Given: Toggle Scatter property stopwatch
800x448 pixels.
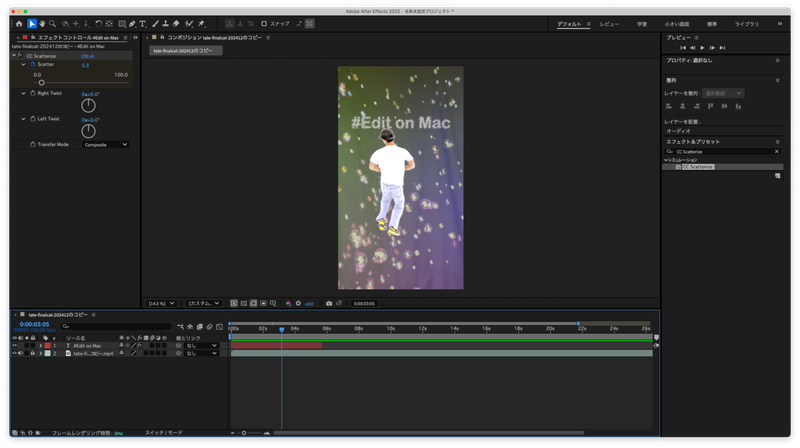Looking at the screenshot, I should pos(33,64).
